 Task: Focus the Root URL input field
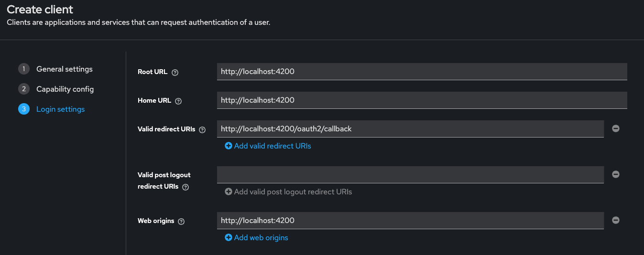point(422,72)
